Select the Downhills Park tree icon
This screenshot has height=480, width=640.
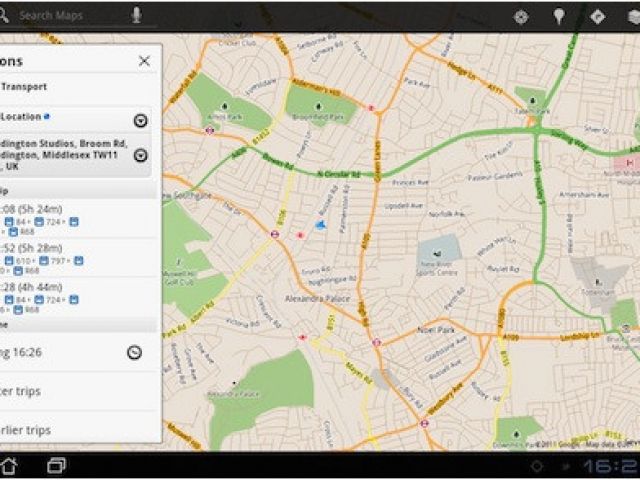point(516,434)
